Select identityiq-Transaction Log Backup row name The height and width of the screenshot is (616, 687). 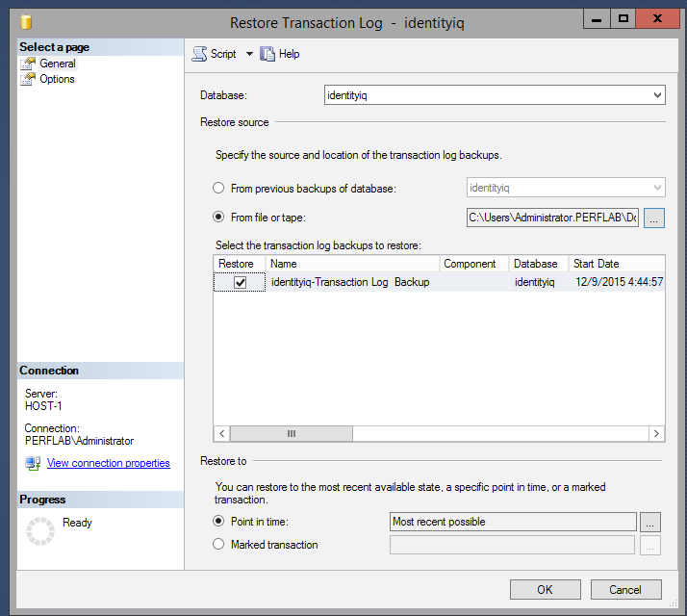coord(350,282)
